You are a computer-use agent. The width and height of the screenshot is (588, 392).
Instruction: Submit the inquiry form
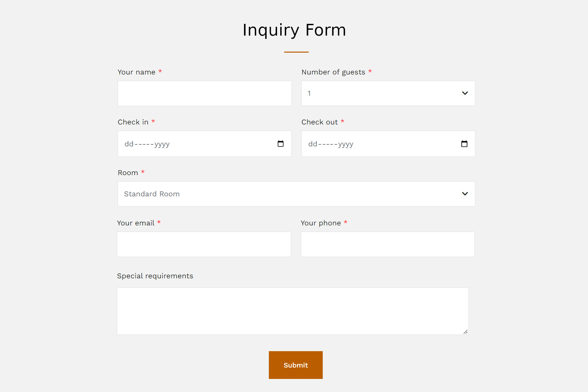click(296, 365)
